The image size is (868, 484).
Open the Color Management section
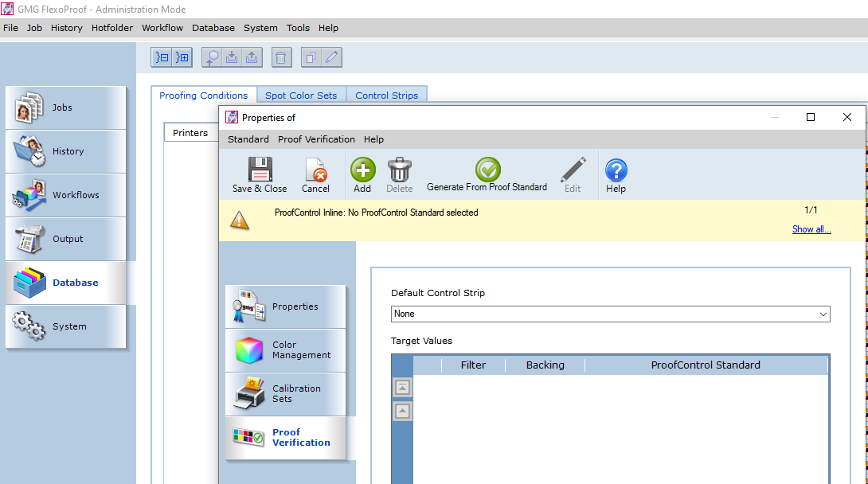coord(286,350)
